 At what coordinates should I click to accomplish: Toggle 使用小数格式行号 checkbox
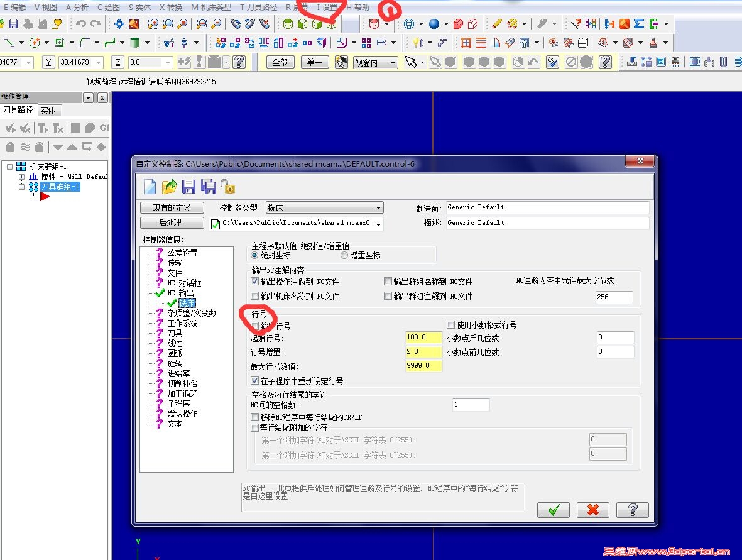pos(451,325)
